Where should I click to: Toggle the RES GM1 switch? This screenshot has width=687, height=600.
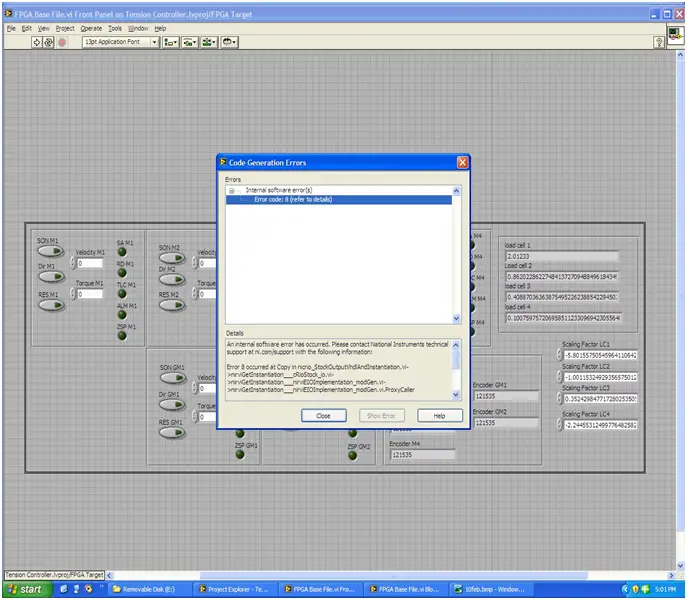tap(172, 433)
